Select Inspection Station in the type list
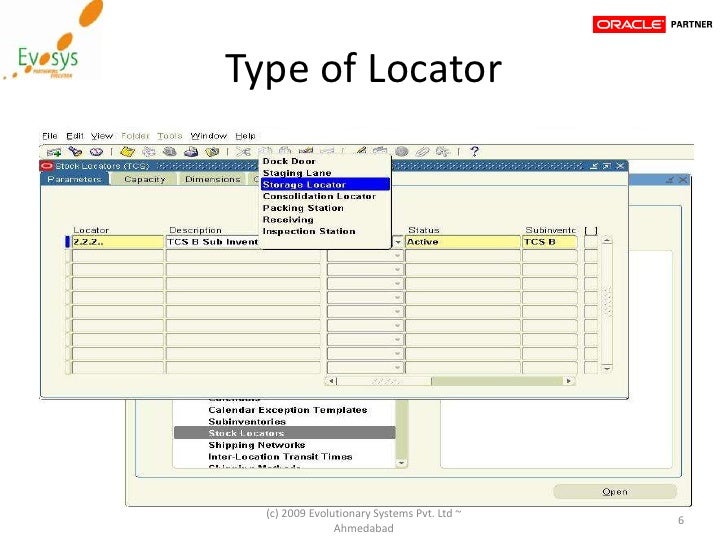 (325, 231)
